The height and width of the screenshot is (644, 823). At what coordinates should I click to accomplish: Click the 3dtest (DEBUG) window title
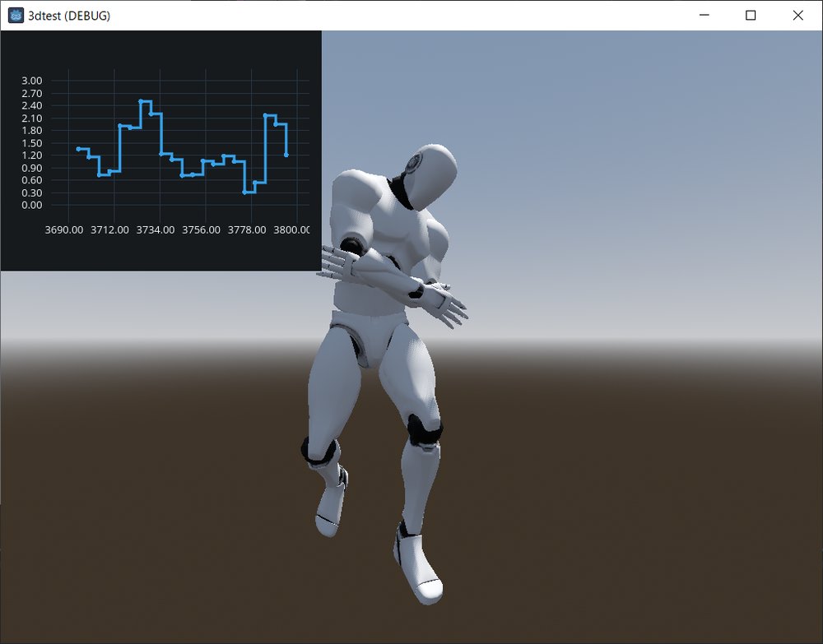coord(69,16)
